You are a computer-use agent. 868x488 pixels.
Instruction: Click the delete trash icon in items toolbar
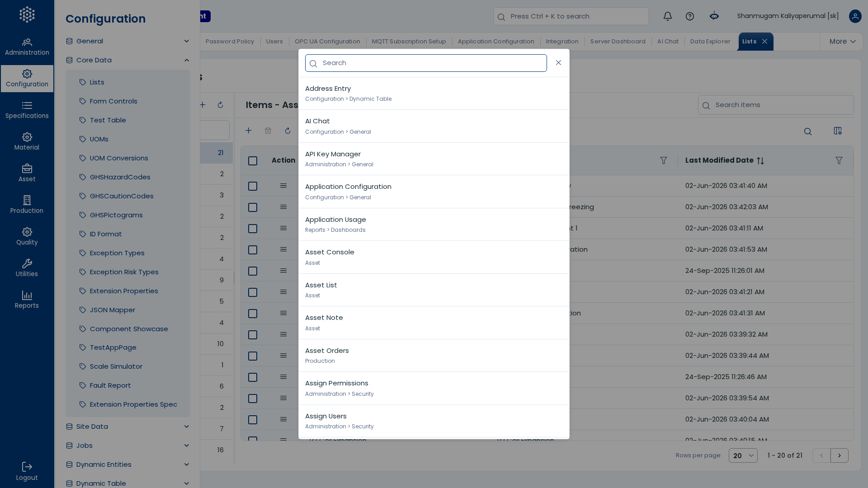[268, 131]
